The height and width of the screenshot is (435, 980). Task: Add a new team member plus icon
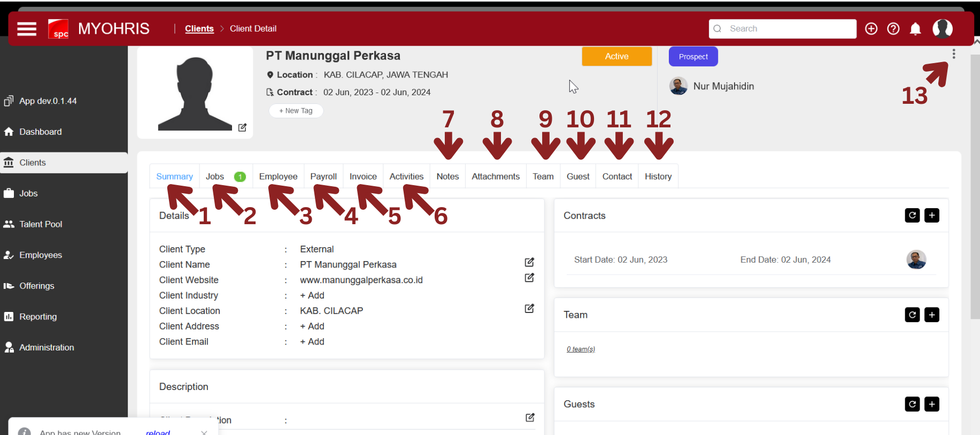932,315
